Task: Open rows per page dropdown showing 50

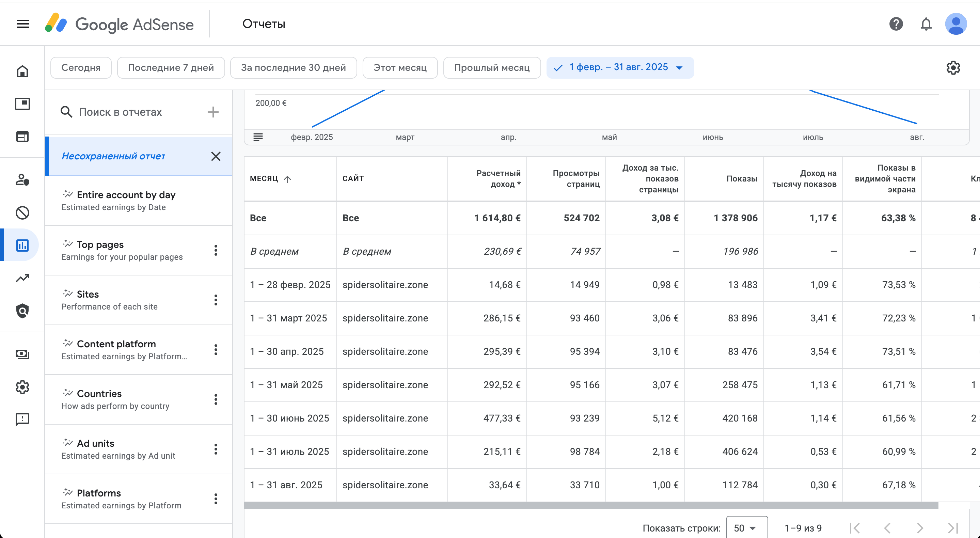Action: coord(746,528)
